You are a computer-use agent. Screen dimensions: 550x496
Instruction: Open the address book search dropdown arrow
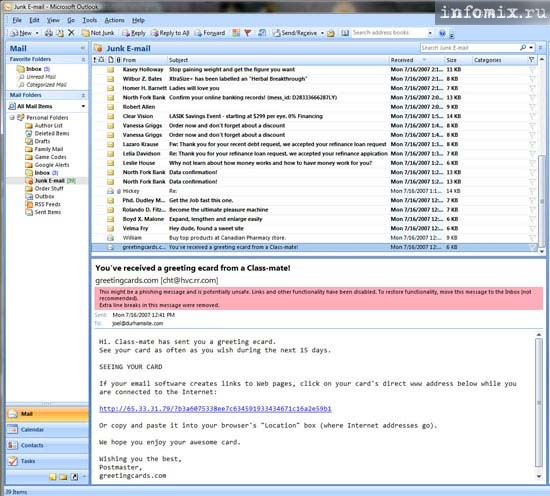tap(430, 33)
